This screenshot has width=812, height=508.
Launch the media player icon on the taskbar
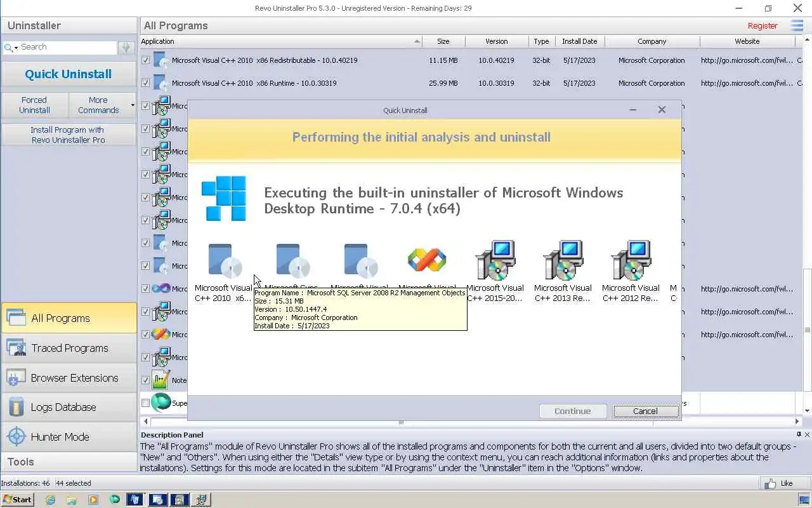(x=93, y=500)
